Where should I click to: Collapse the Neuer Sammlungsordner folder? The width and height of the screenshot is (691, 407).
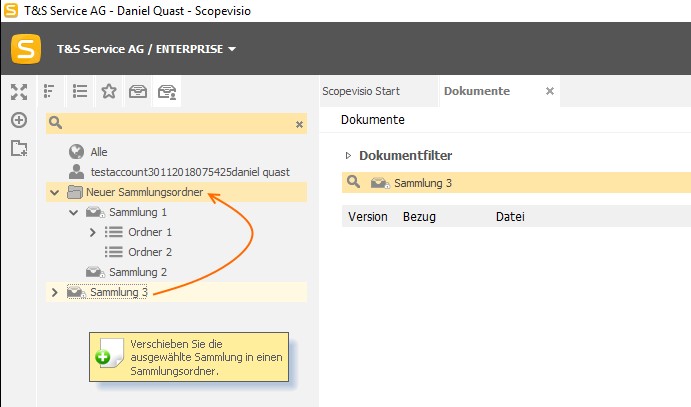tap(55, 192)
